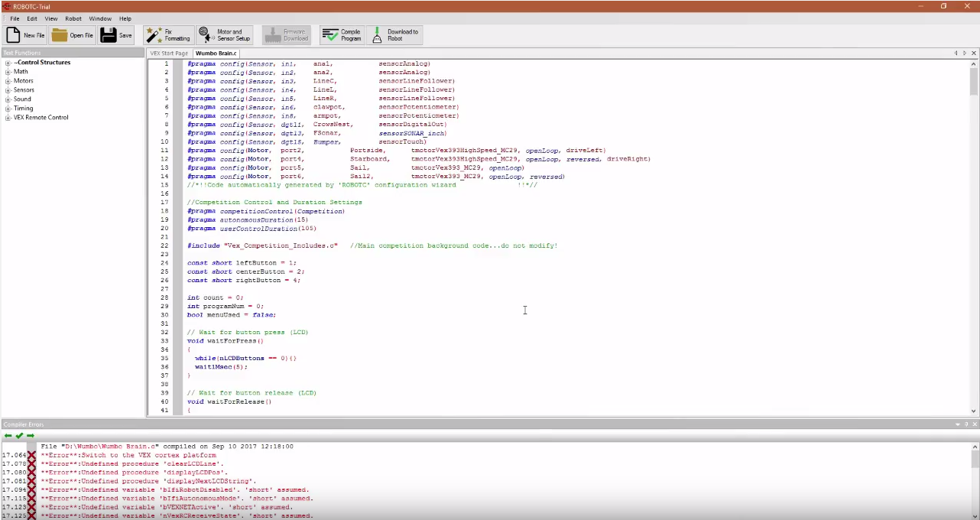
Task: Go to previous compiler error arrow
Action: [8, 436]
